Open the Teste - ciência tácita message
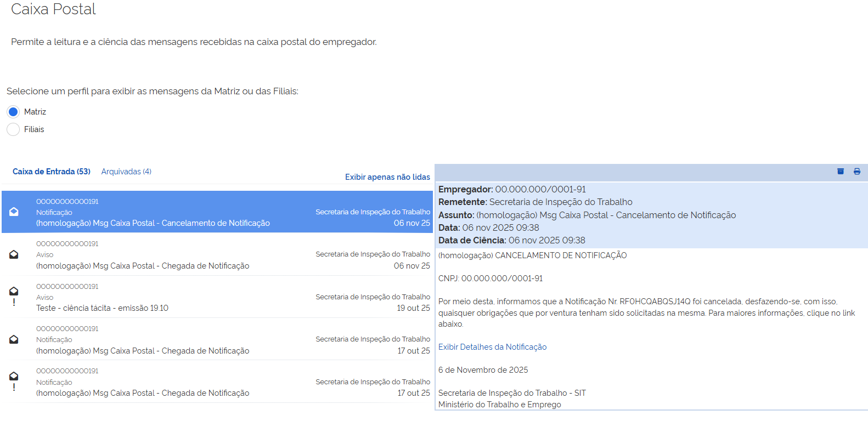This screenshot has width=868, height=421. 102,308
